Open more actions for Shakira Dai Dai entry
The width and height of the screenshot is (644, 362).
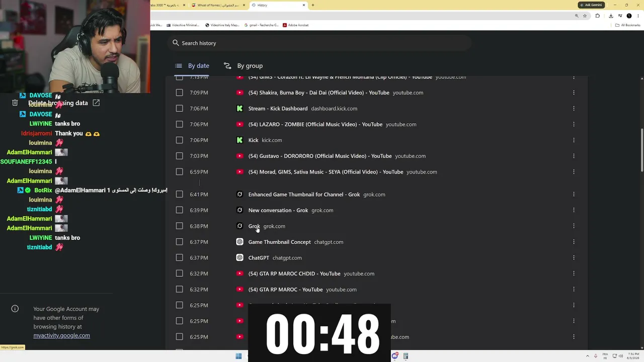click(x=574, y=93)
